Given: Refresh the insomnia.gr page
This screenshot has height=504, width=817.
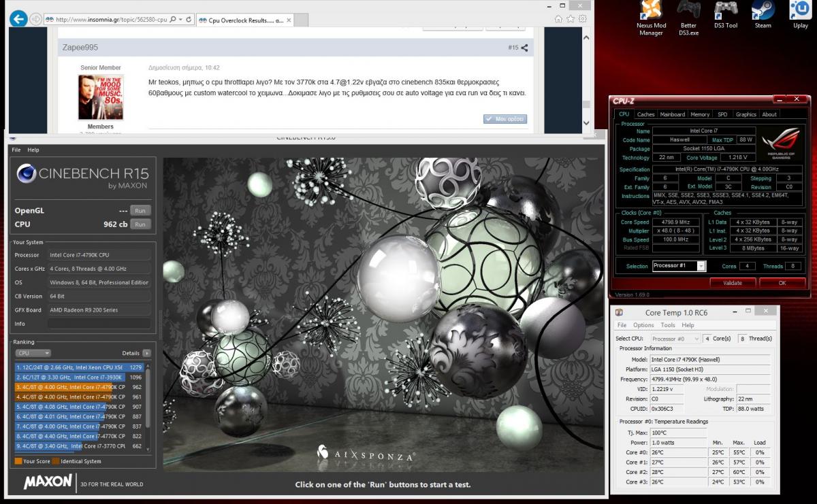Looking at the screenshot, I should (x=189, y=20).
